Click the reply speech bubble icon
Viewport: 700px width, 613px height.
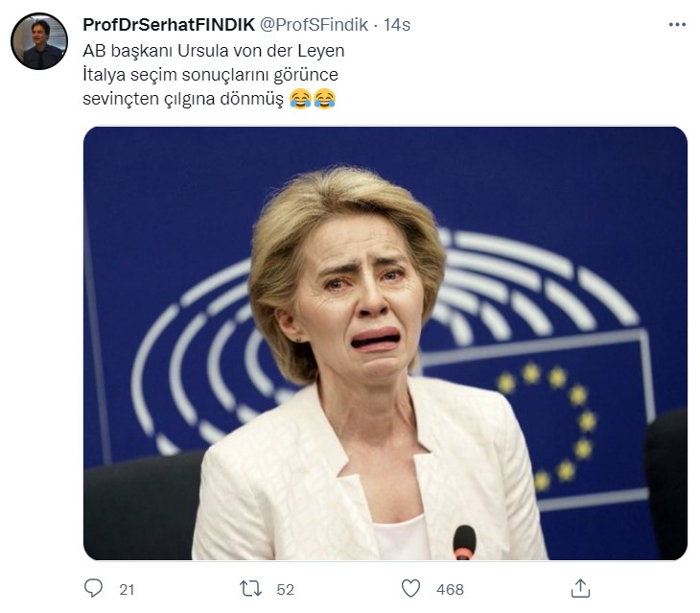93,587
